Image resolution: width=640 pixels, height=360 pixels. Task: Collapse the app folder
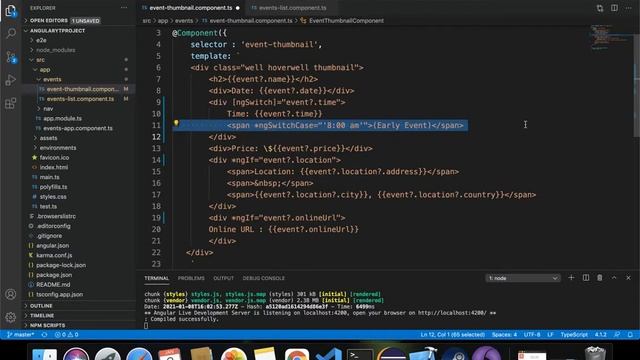[x=44, y=70]
